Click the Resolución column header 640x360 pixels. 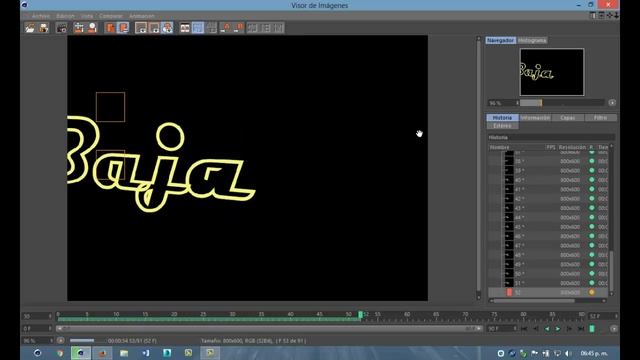(x=572, y=147)
